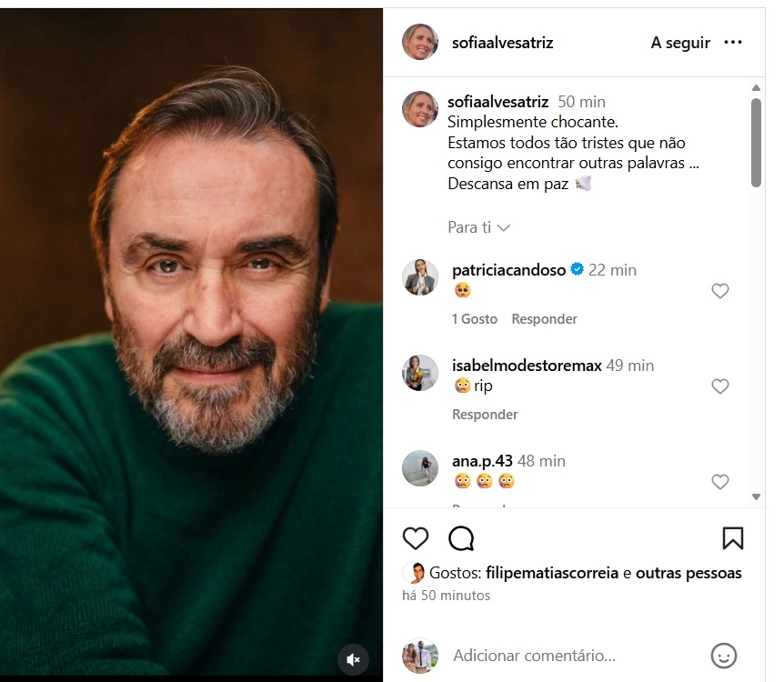
Task: Open sofiaalvesatriz profile picture in header
Action: coord(420,43)
